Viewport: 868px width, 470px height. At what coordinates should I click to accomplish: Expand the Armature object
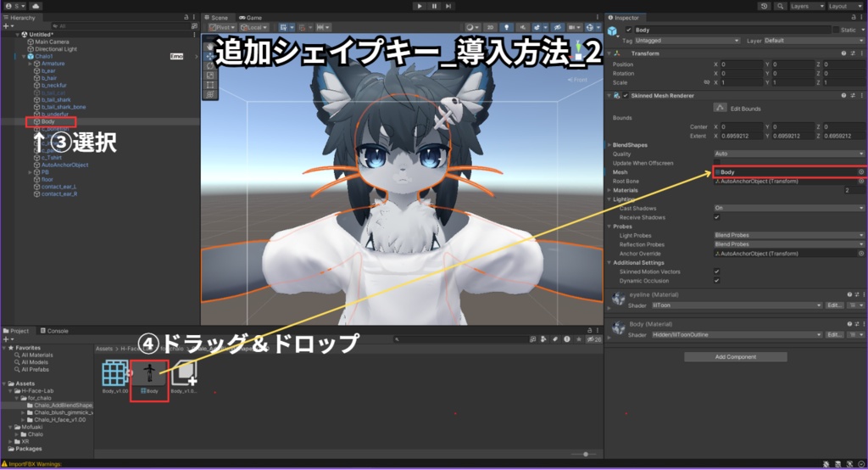[31, 64]
